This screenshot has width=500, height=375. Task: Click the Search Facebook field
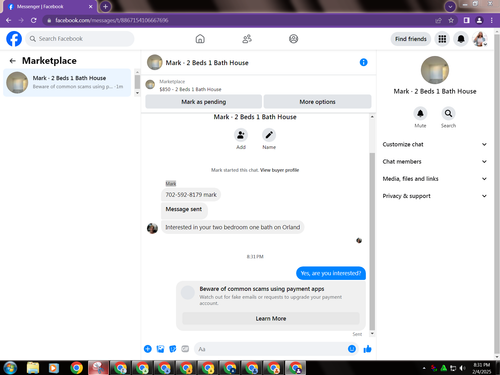coord(80,39)
